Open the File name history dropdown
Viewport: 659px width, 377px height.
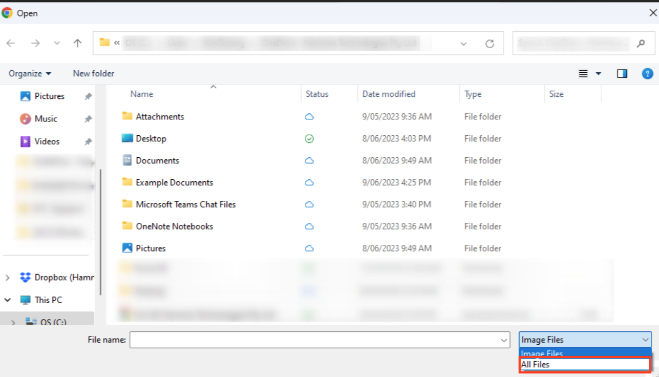pyautogui.click(x=504, y=340)
